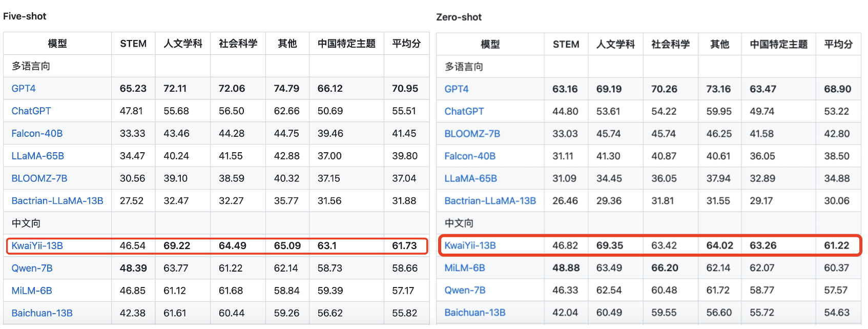This screenshot has height=329, width=868.
Task: Open the KwaiYii-13B link in the Zero-shot table
Action: coord(470,245)
